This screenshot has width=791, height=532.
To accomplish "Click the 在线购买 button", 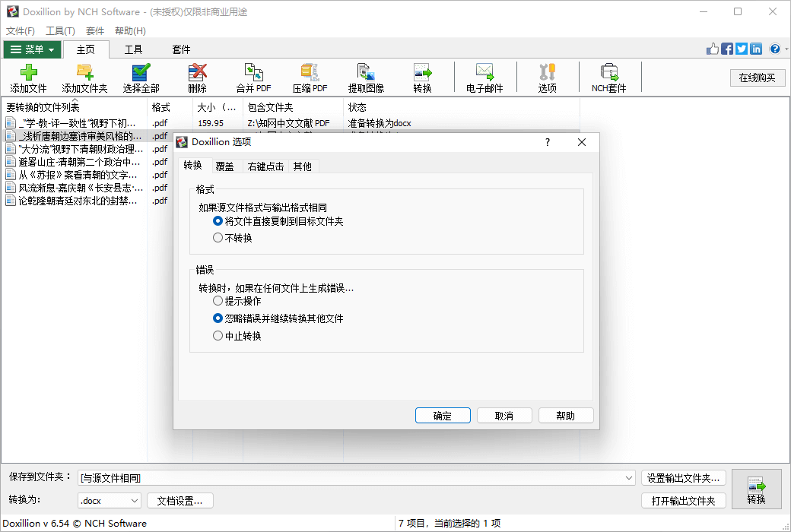I will coord(758,78).
